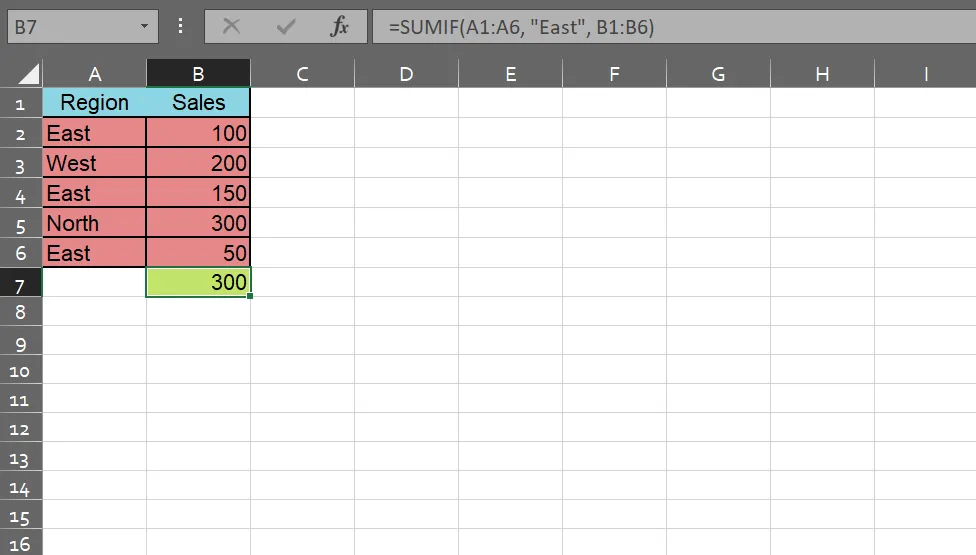Click in the SUMIF formula bar
976x555 pixels.
pos(674,26)
